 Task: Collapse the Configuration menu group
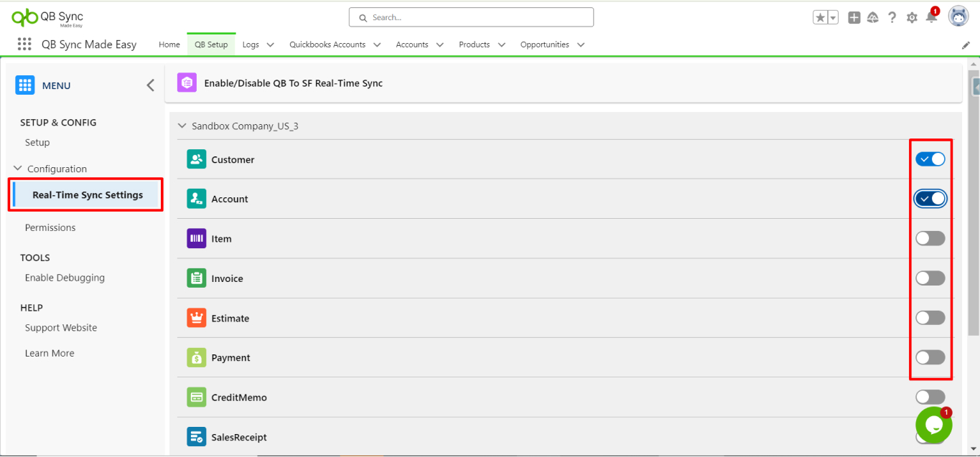(x=18, y=169)
